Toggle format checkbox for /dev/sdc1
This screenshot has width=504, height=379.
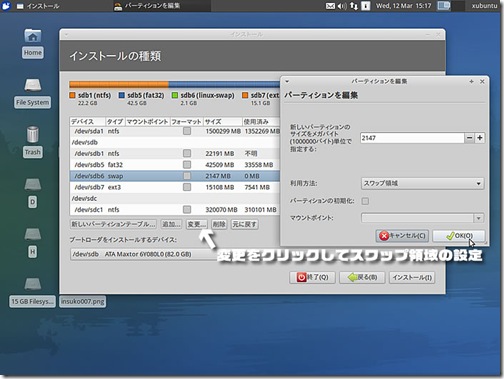[187, 209]
